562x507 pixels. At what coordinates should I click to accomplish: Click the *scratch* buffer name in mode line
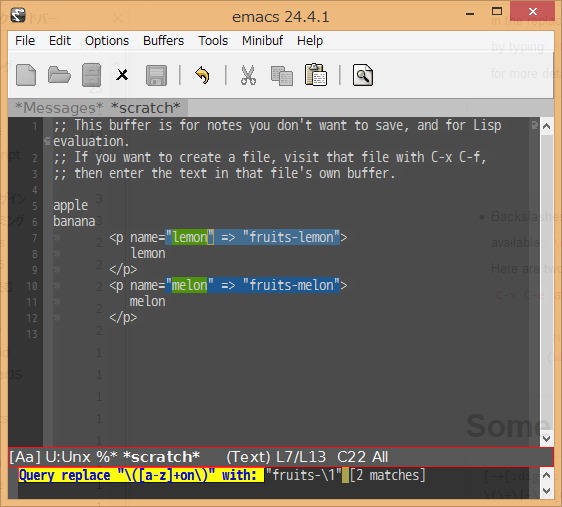[x=161, y=457]
